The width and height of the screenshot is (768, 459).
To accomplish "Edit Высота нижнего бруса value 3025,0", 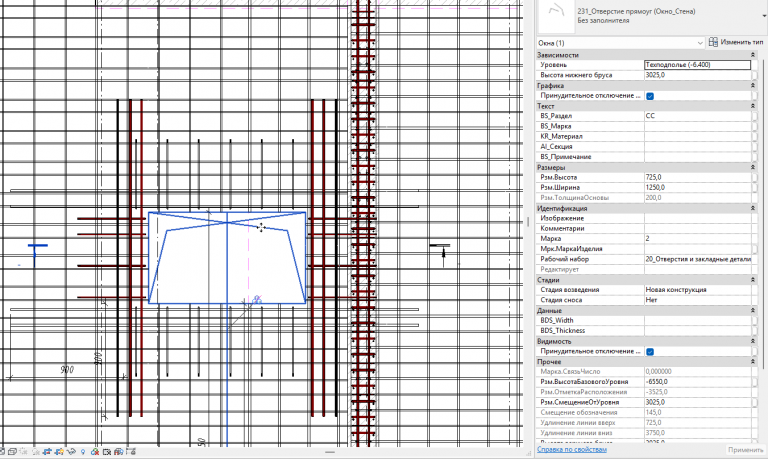I will pos(697,75).
